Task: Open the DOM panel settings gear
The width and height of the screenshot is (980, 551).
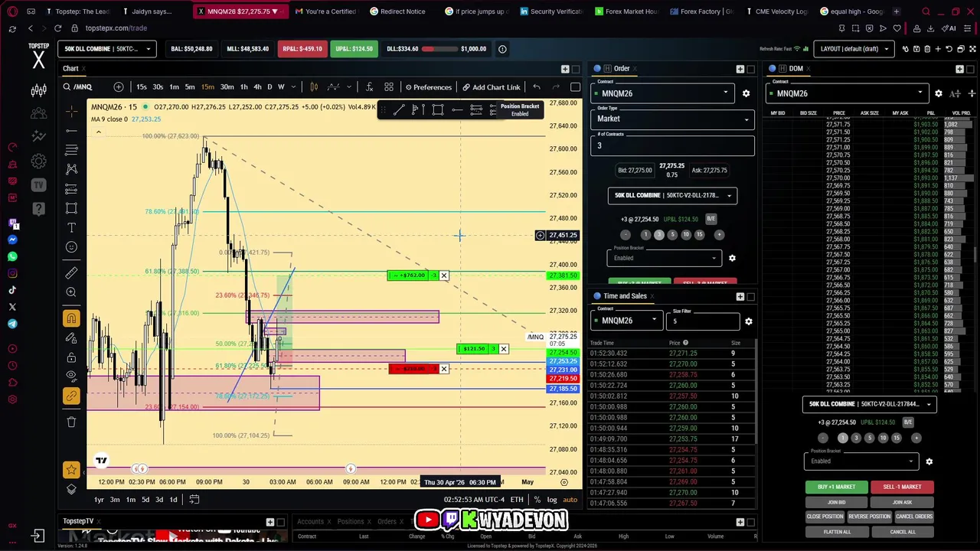Action: pyautogui.click(x=939, y=93)
